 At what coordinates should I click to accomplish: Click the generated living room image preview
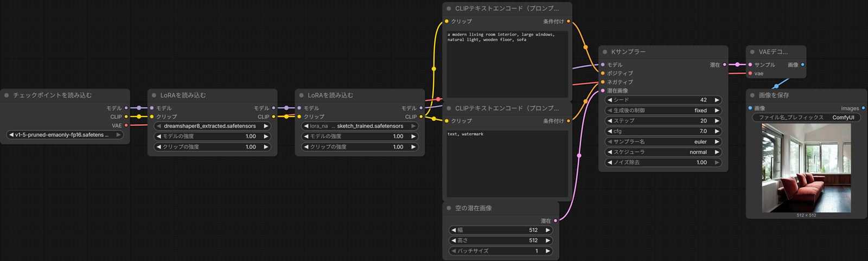click(806, 168)
